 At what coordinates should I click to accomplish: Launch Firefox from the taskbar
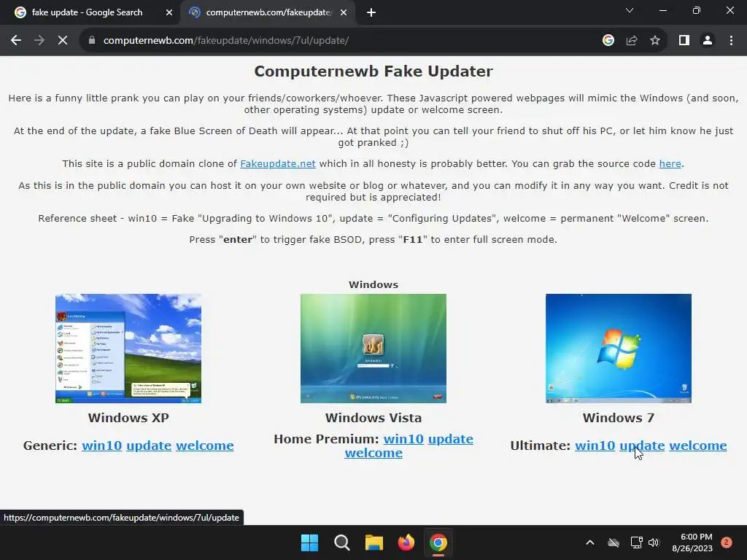[x=406, y=542]
